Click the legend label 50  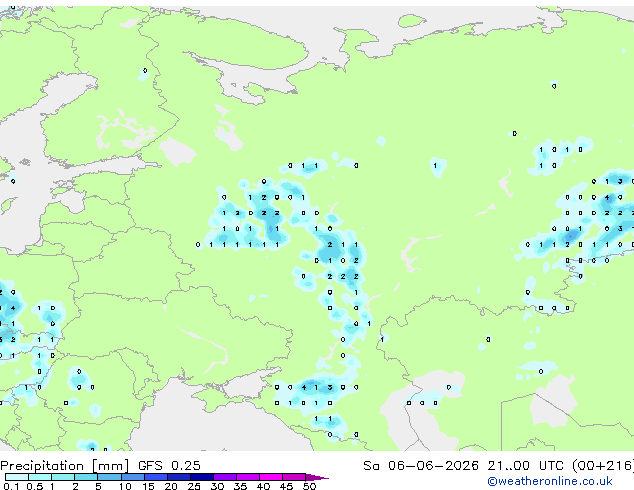click(x=309, y=486)
